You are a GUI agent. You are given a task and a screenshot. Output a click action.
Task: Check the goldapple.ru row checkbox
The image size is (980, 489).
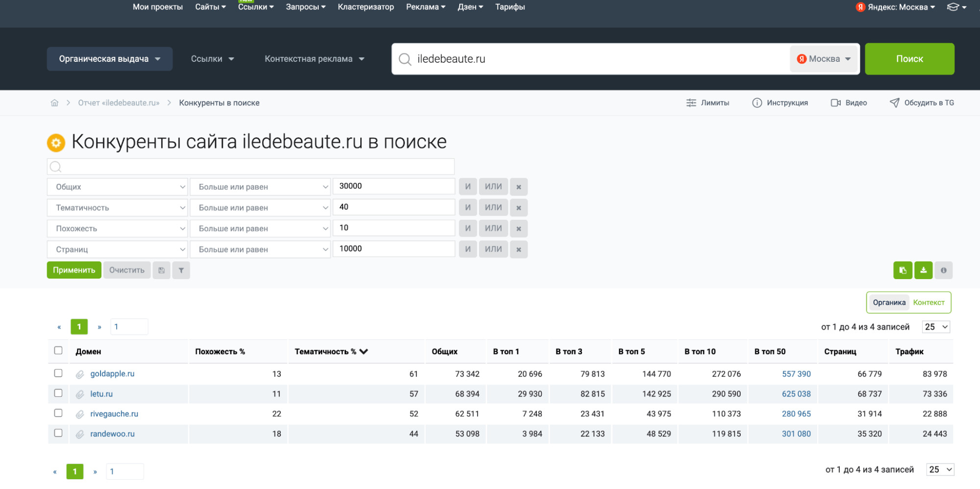pyautogui.click(x=58, y=373)
